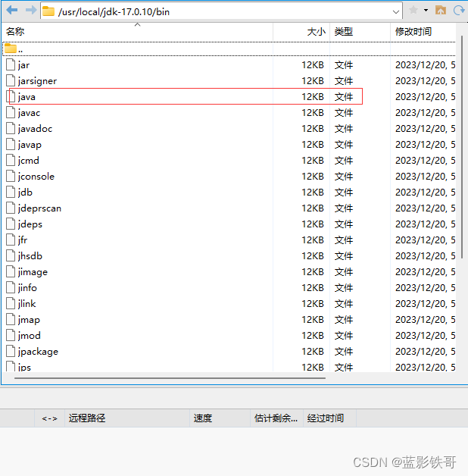The image size is (468, 476).
Task: Select the jlink file icon
Action: tap(11, 303)
